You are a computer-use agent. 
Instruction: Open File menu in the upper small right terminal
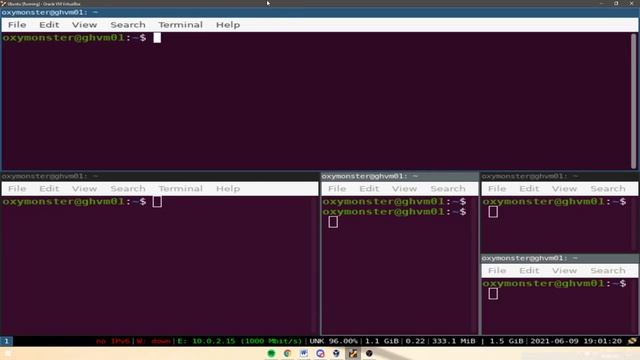[497, 189]
